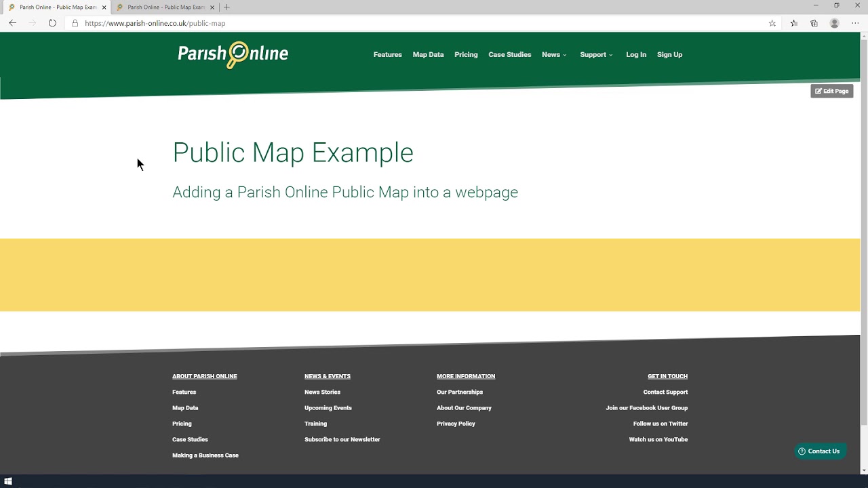Click the site lock padlock icon

(75, 23)
